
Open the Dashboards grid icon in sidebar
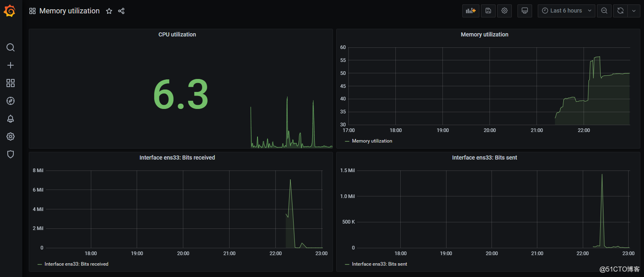coord(11,83)
